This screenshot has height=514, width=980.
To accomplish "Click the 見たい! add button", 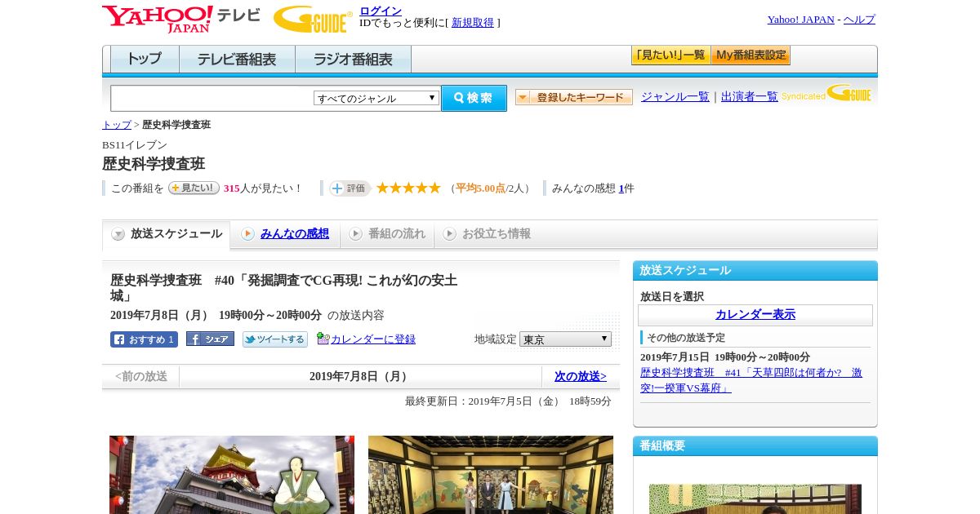I will (x=194, y=188).
